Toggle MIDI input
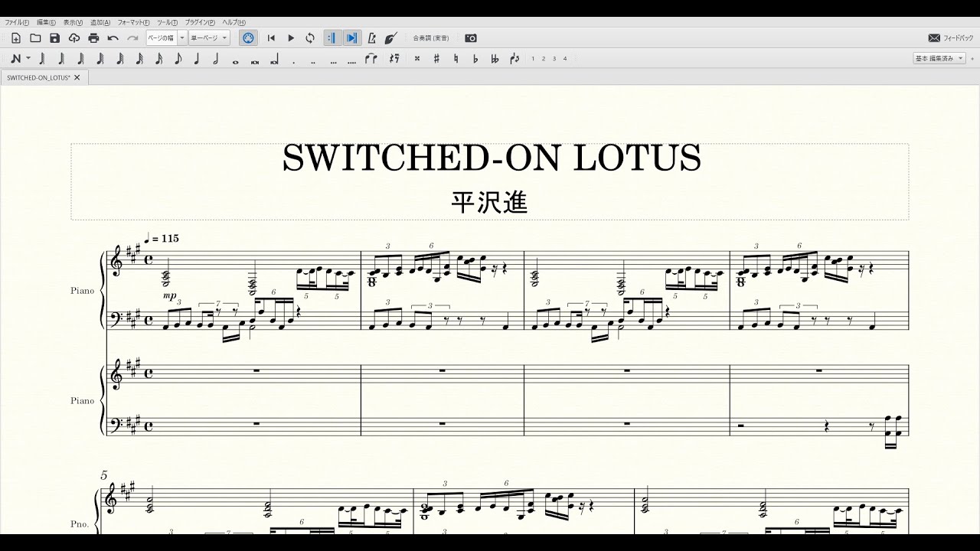 coord(247,37)
